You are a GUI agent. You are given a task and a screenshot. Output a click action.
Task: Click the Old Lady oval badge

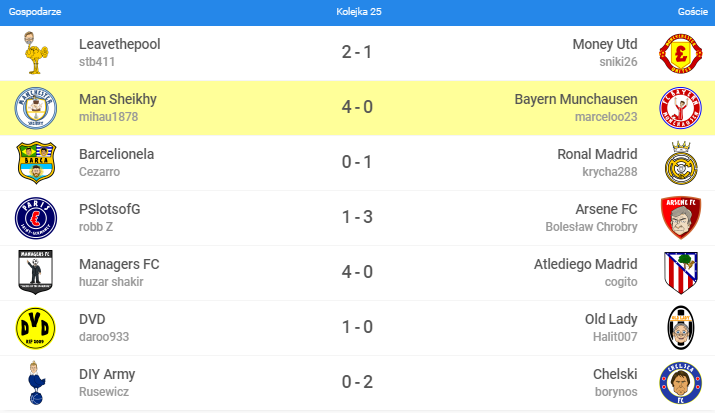click(x=680, y=328)
